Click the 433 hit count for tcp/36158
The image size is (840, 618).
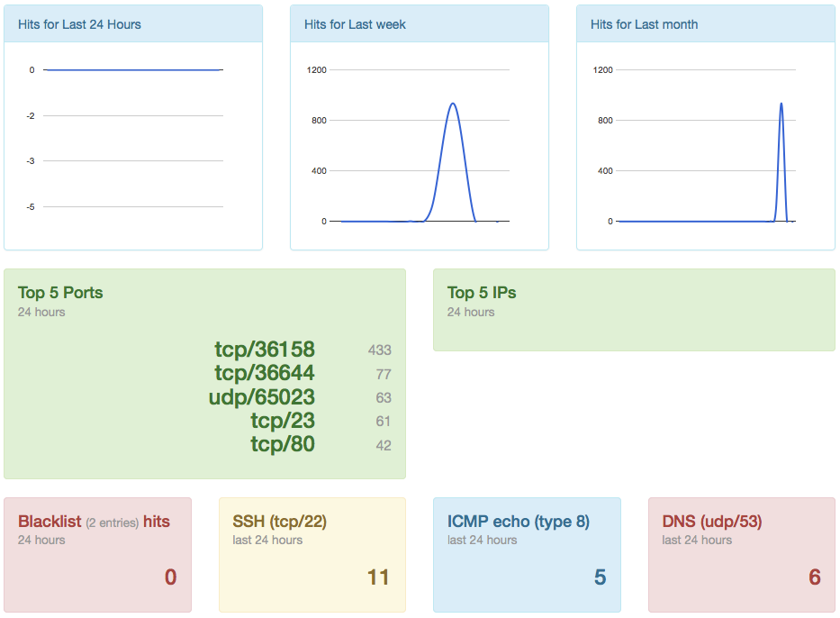(380, 350)
